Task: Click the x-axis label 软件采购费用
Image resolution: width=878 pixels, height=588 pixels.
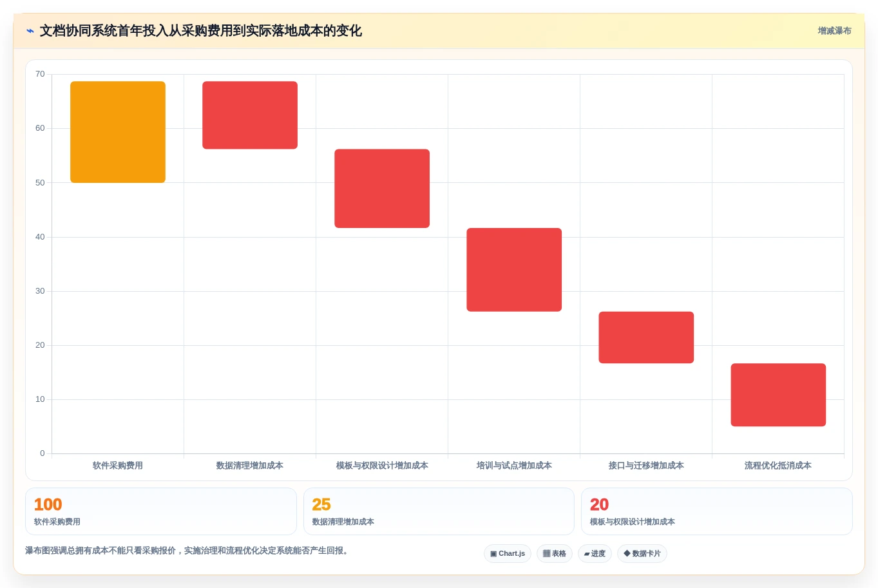Action: click(118, 466)
